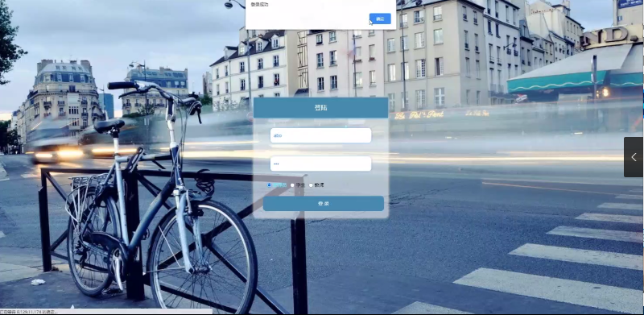
Task: Focus the username field containing abc
Action: point(320,135)
